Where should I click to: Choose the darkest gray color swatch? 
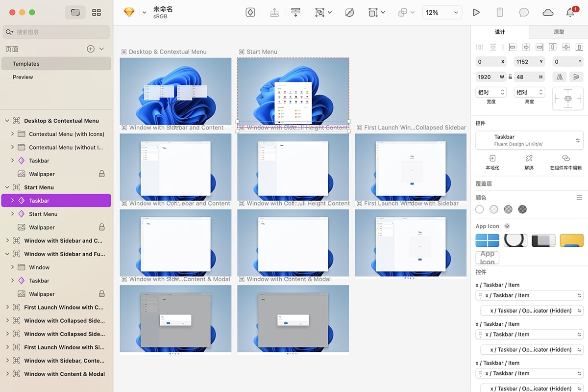point(523,209)
